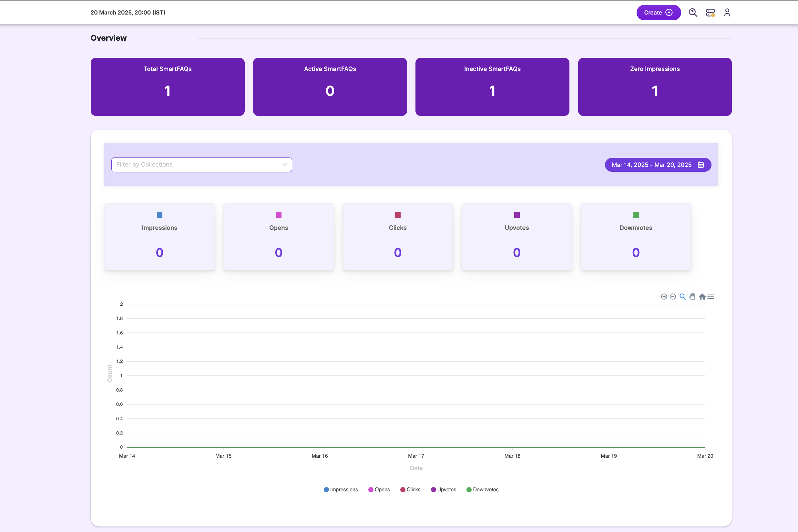This screenshot has height=532, width=798.
Task: Toggle Upvotes series in chart legend
Action: (444, 490)
